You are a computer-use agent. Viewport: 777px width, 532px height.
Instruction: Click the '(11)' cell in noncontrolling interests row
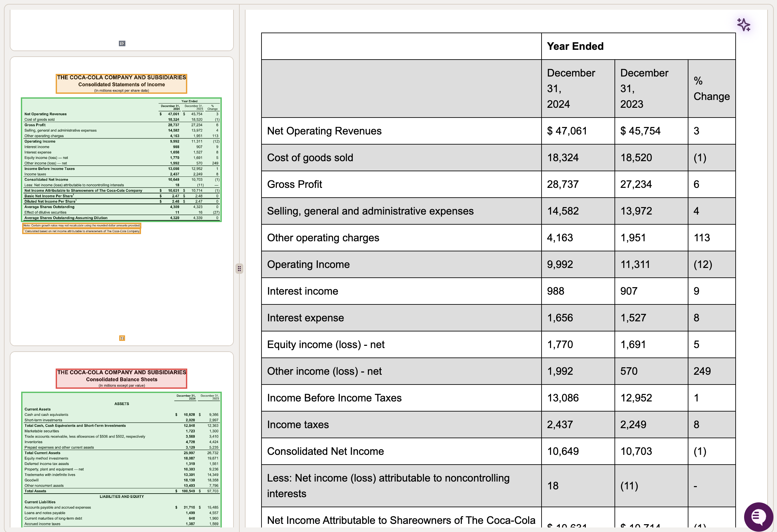pos(651,486)
